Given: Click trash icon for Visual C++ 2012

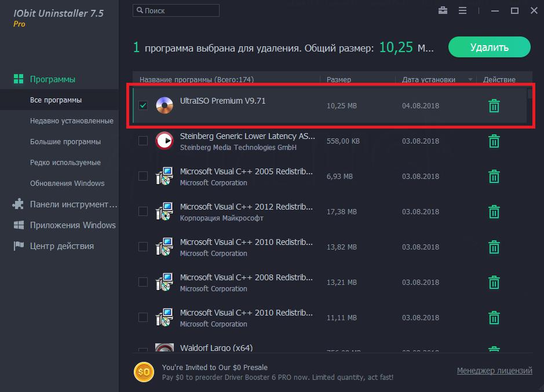Looking at the screenshot, I should tap(494, 212).
